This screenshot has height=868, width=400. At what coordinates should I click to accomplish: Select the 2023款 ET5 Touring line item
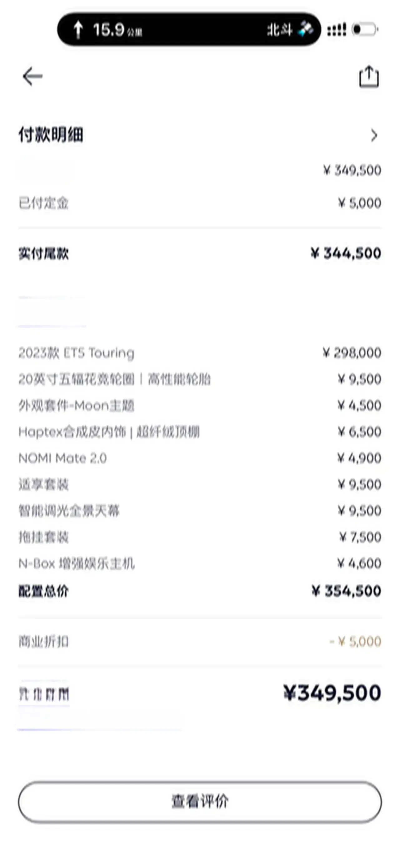point(76,353)
